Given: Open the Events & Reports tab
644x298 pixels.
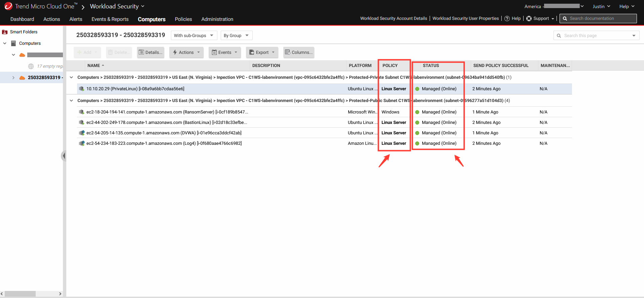Looking at the screenshot, I should pos(110,19).
